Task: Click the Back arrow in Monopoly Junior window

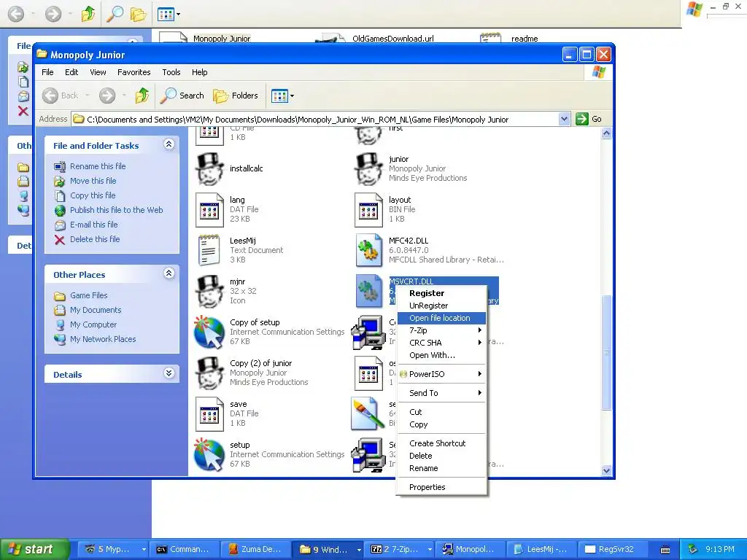Action: pyautogui.click(x=50, y=96)
